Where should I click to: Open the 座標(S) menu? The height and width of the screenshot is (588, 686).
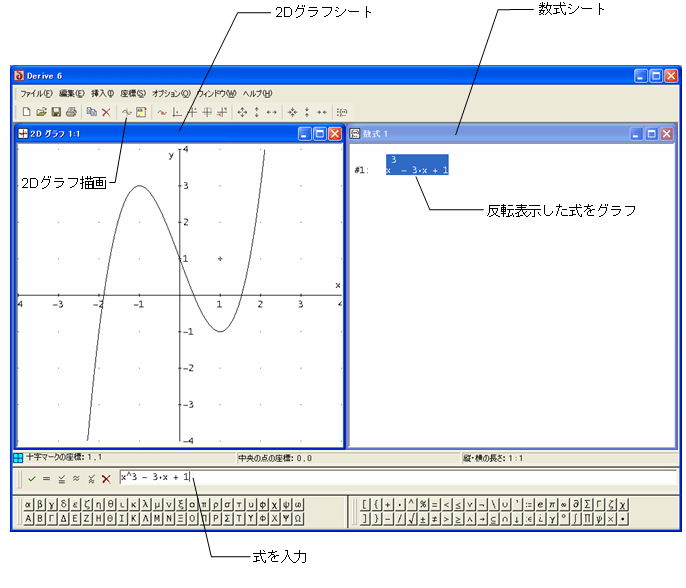click(x=133, y=94)
